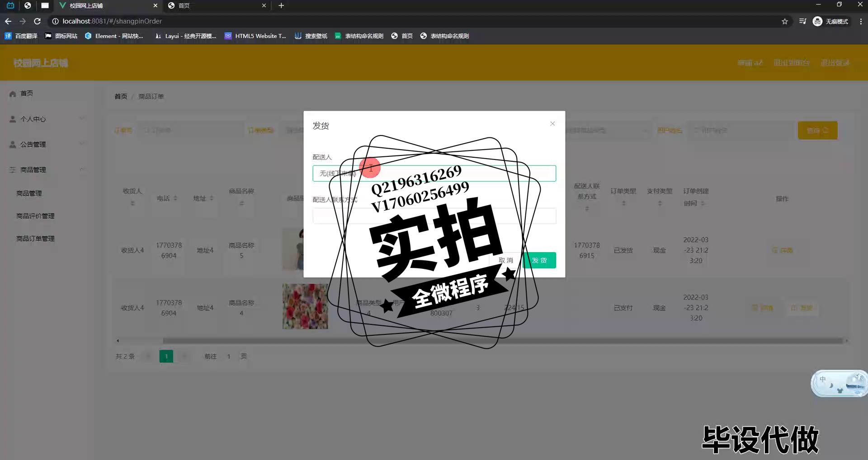This screenshot has height=460, width=868.
Task: Click 详情 in the 已发货 row
Action: point(782,250)
